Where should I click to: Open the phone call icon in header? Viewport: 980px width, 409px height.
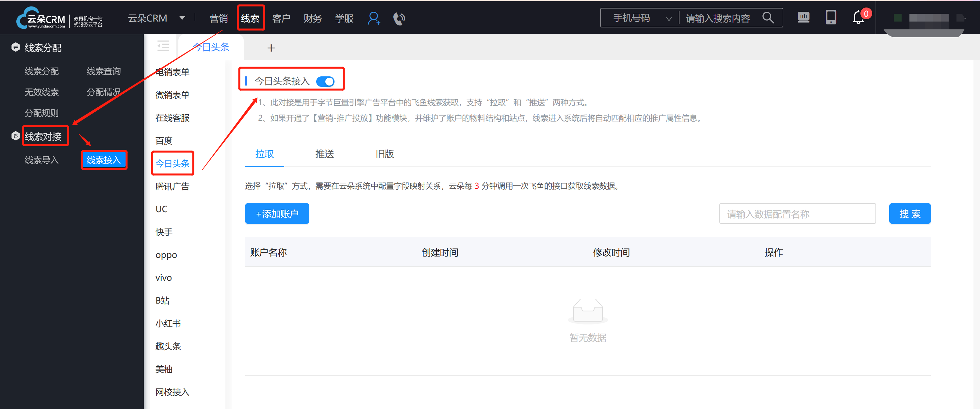[x=399, y=18]
